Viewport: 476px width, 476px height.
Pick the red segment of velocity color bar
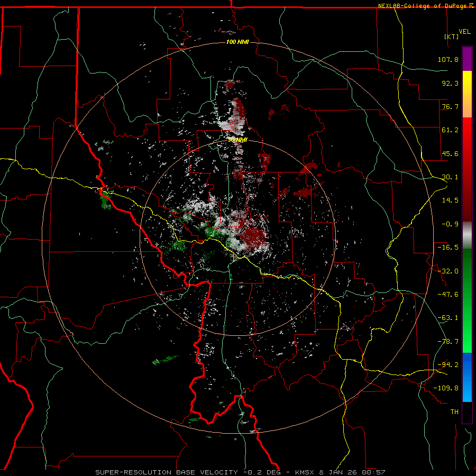(x=467, y=169)
